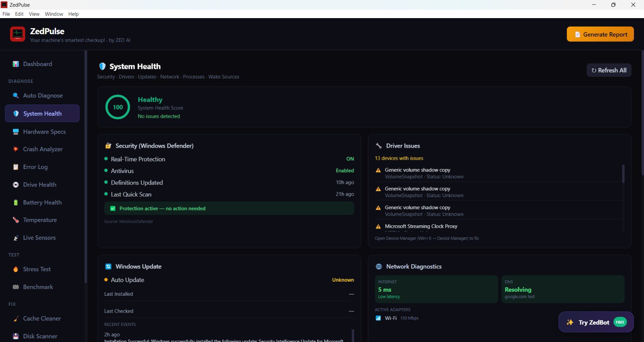Open the Temperature thermometer icon
This screenshot has height=342, width=644.
click(x=16, y=220)
